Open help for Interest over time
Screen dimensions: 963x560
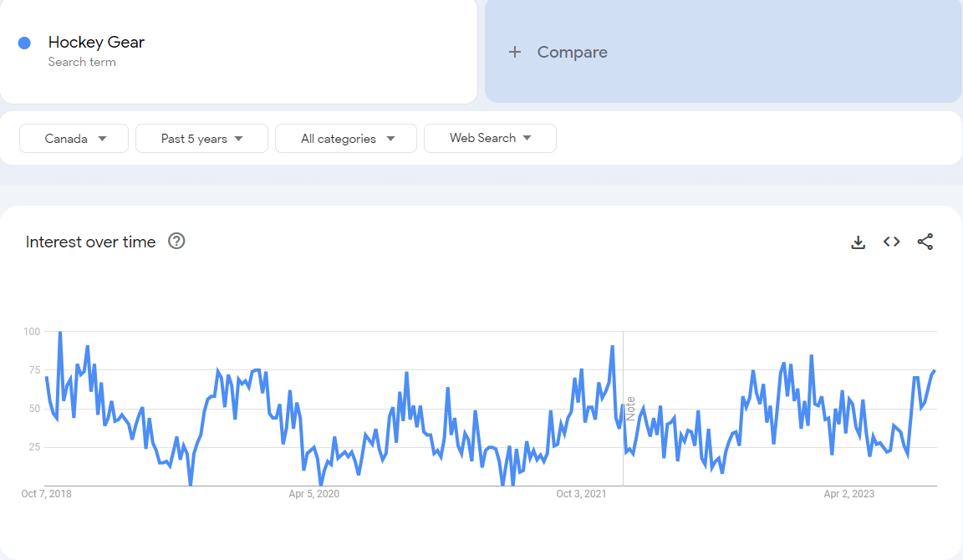[176, 242]
